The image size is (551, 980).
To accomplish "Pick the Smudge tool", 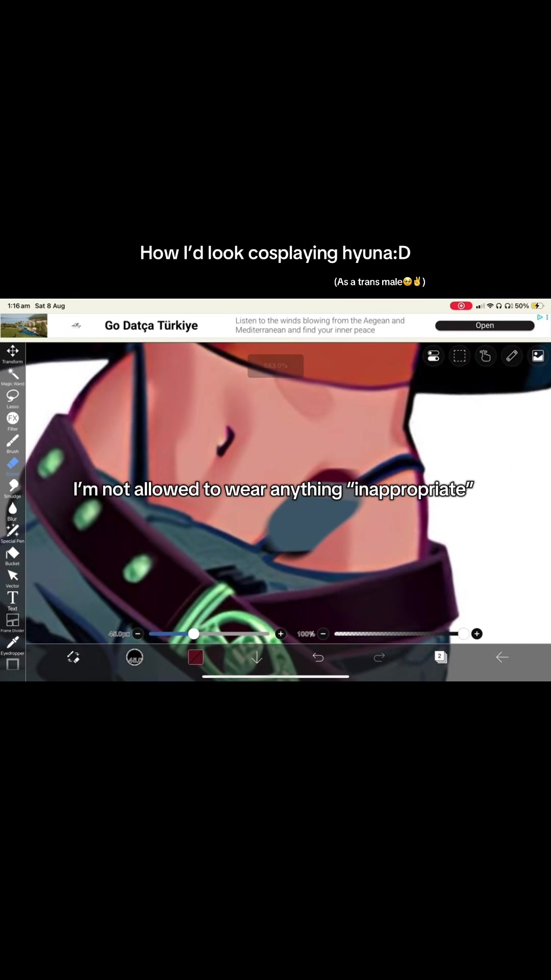I will (13, 488).
